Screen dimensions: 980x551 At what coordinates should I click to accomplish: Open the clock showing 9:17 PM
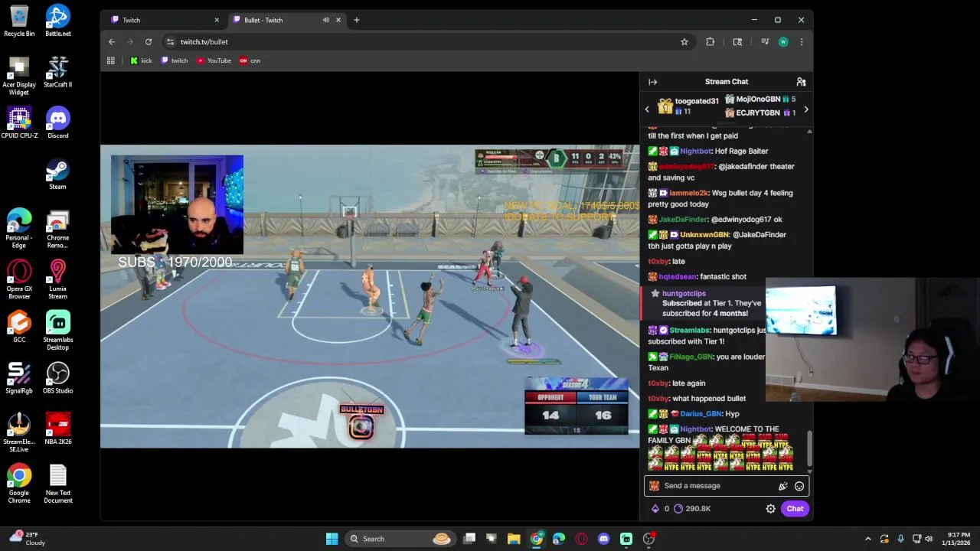pos(958,539)
